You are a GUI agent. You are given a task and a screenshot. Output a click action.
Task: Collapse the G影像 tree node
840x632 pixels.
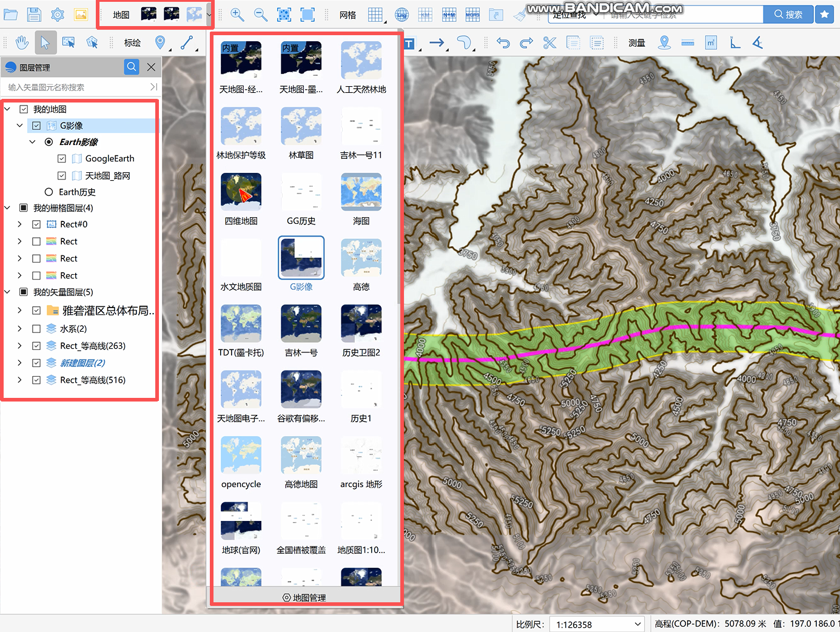(x=20, y=126)
